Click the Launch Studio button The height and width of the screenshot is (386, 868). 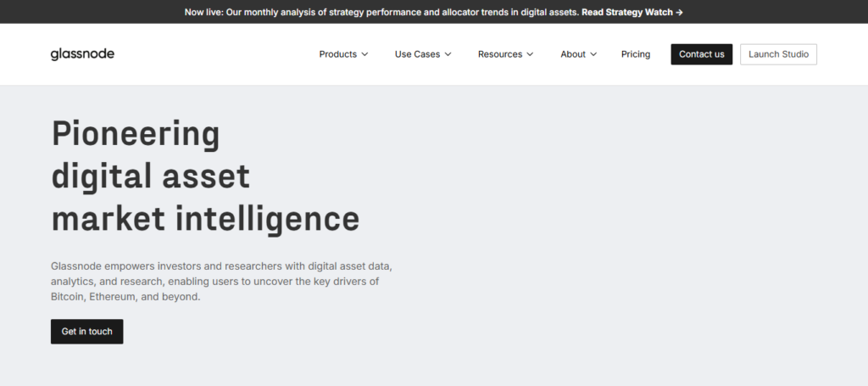coord(778,54)
